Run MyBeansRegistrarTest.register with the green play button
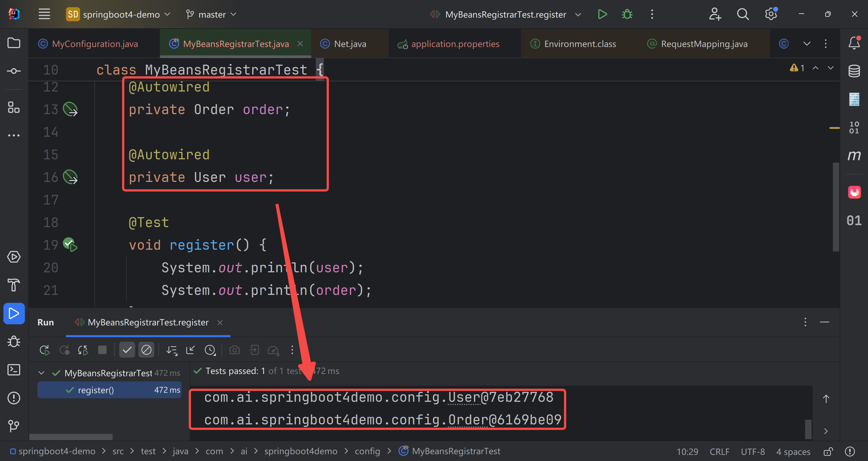 click(x=602, y=14)
